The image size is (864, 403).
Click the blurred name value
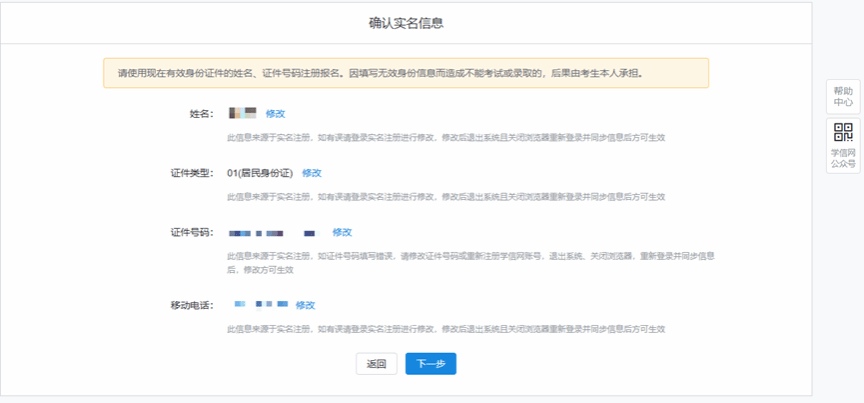pyautogui.click(x=243, y=113)
